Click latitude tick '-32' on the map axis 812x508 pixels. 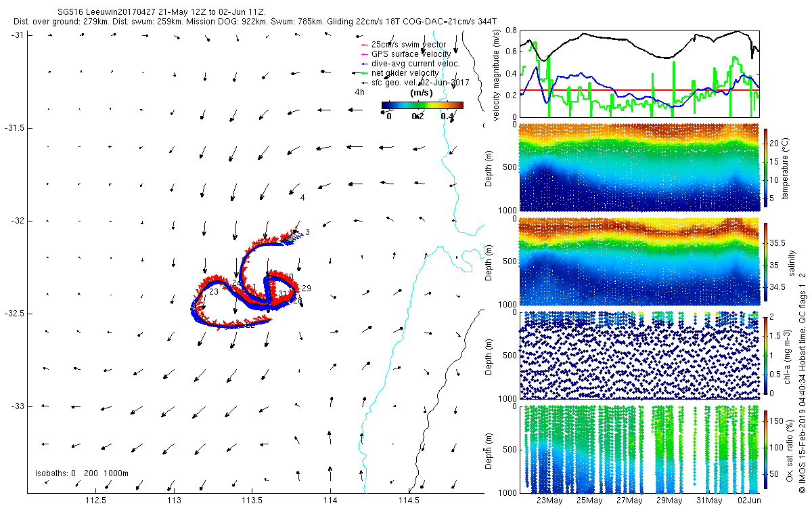[x=17, y=221]
